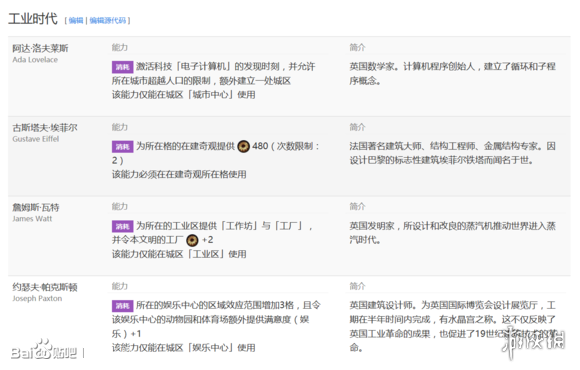
Task: Select the English name Ada Lovelace
Action: [x=35, y=60]
